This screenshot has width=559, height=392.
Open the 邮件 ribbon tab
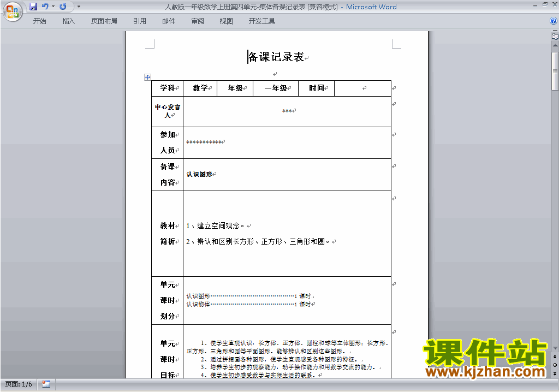click(169, 21)
